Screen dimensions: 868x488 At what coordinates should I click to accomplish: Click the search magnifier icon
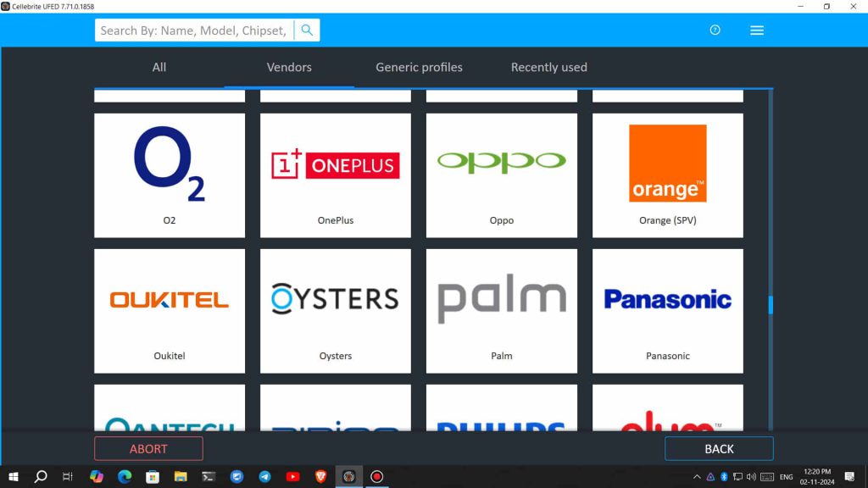point(307,30)
